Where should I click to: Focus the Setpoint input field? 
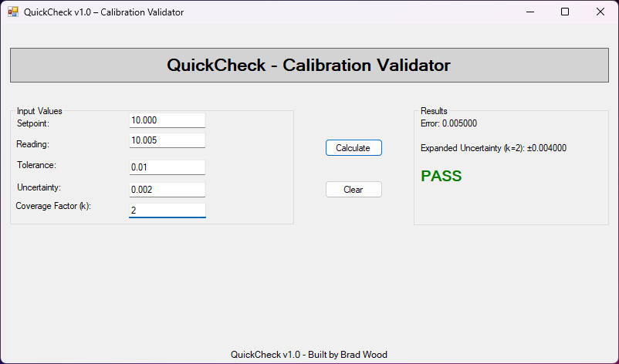[167, 120]
